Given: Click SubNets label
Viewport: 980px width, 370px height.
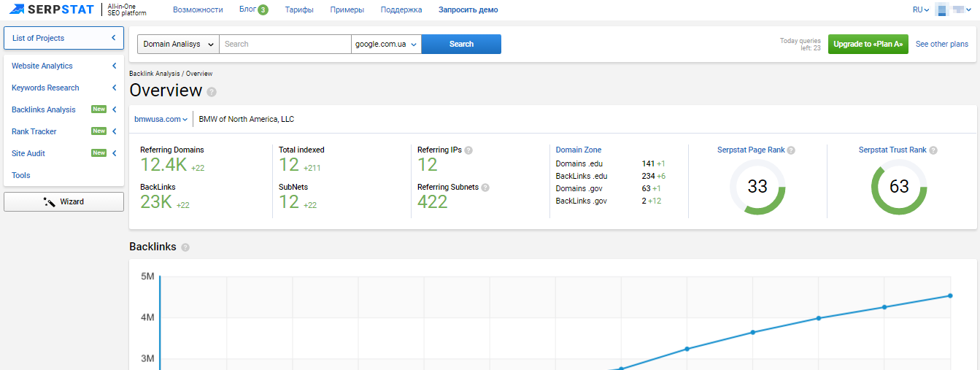Looking at the screenshot, I should pos(293,187).
